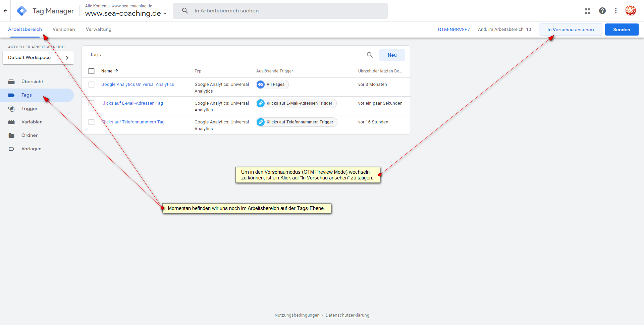Open Vorlagen in the sidebar
Screen dimensions: 644x325
click(37, 149)
